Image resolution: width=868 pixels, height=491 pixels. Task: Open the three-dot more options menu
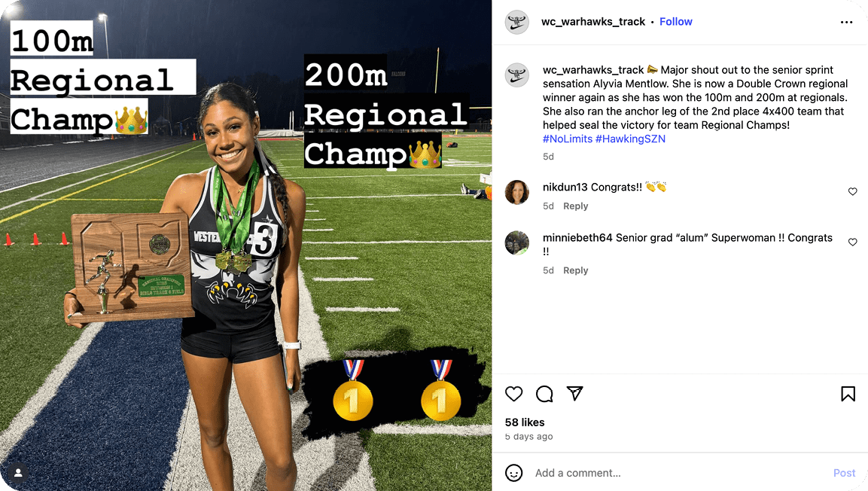[846, 22]
